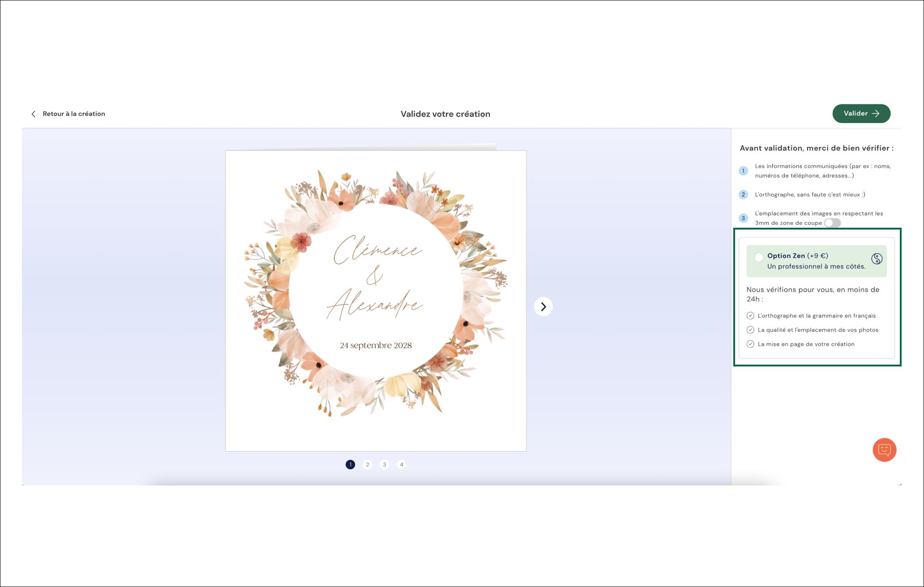Click the arrow inside the Valider button
This screenshot has height=587, width=924.
(876, 114)
